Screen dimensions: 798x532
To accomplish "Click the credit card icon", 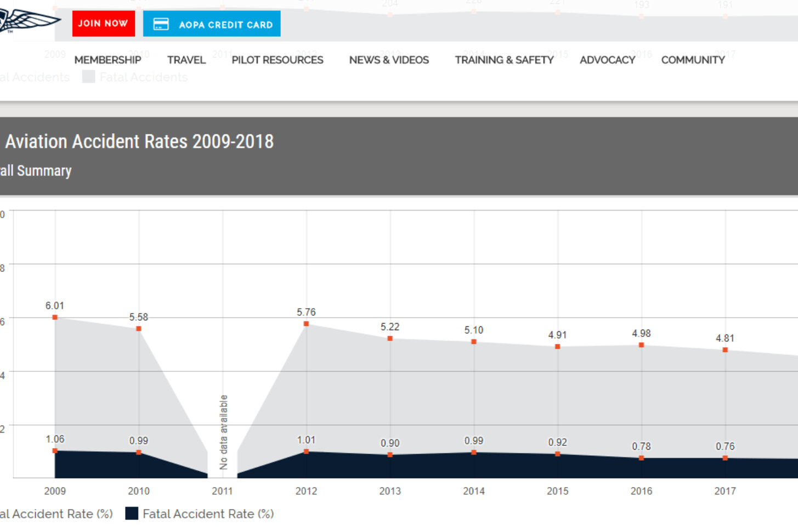I will [x=161, y=24].
